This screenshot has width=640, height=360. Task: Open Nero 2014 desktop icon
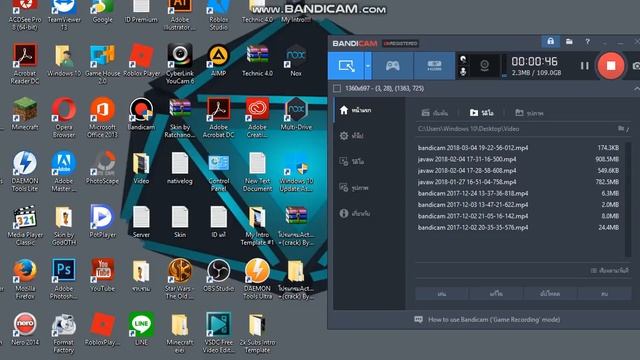pyautogui.click(x=25, y=330)
